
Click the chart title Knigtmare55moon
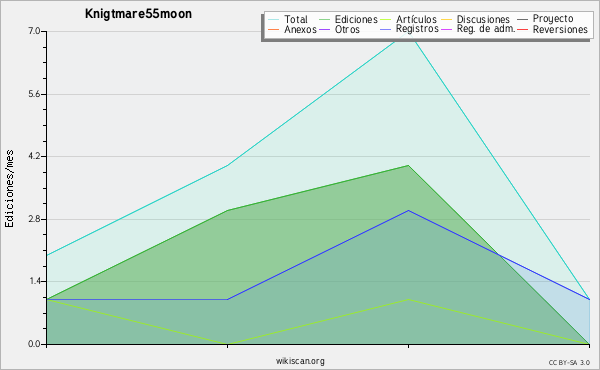coord(138,14)
